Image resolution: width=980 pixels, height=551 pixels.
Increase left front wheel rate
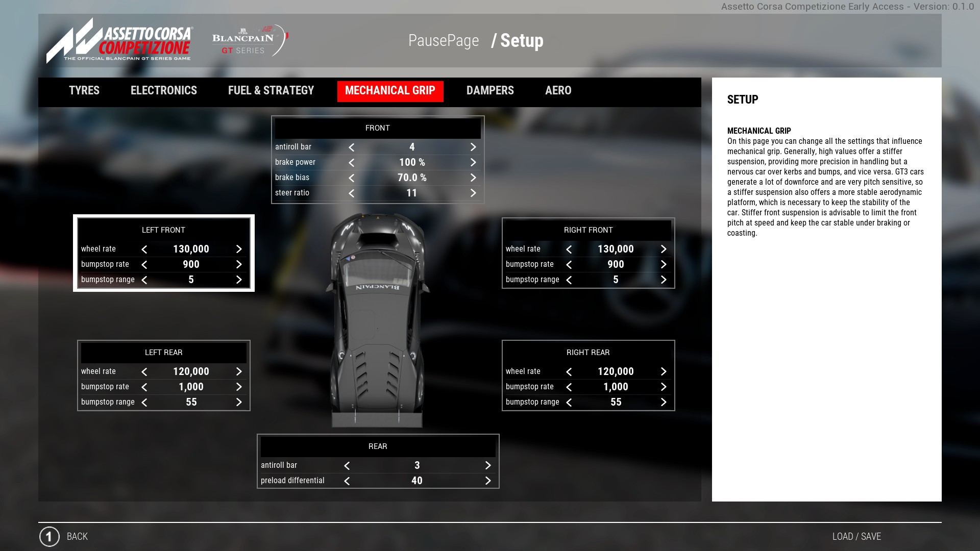click(239, 249)
